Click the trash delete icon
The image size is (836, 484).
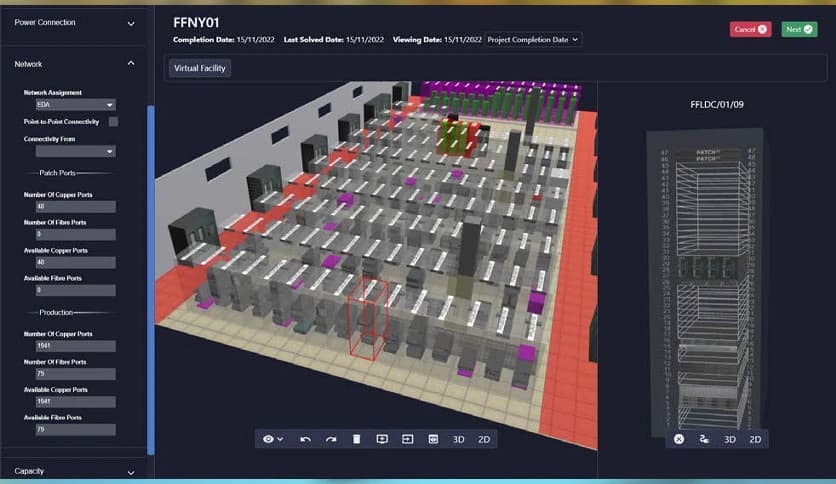[357, 439]
